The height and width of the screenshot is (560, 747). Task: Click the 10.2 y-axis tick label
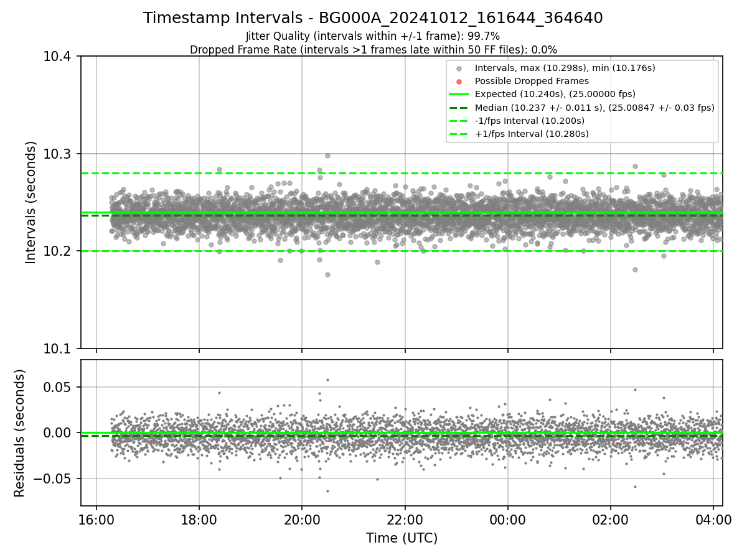[59, 251]
